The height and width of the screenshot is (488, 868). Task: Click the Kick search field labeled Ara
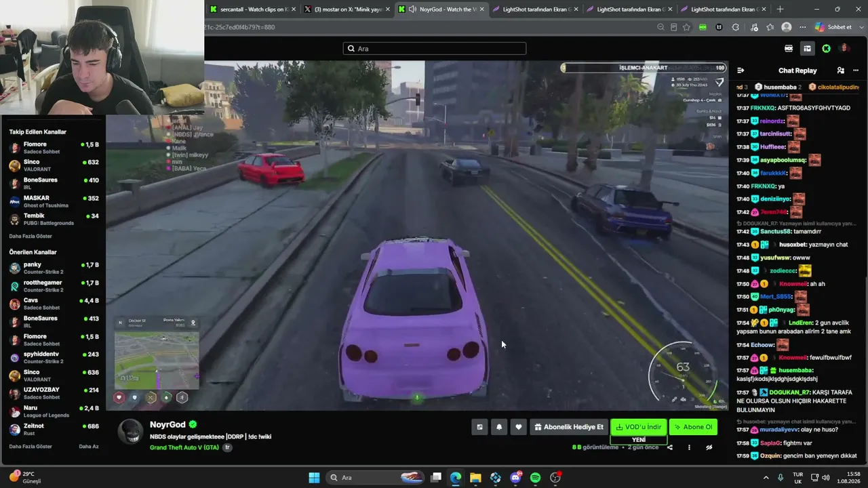[435, 49]
